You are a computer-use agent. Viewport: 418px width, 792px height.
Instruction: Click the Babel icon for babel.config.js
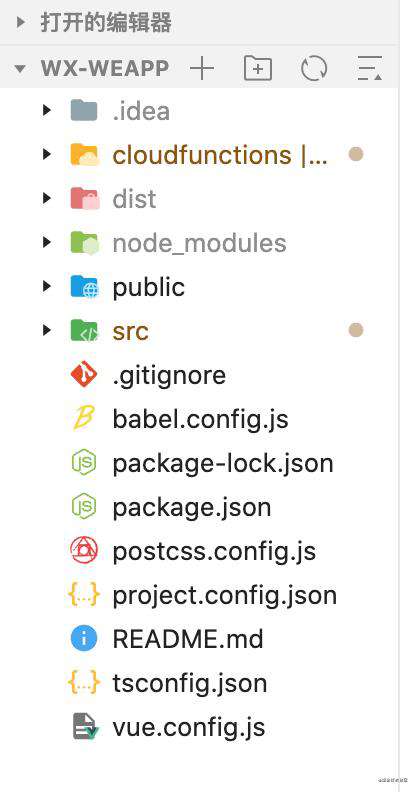[x=84, y=419]
